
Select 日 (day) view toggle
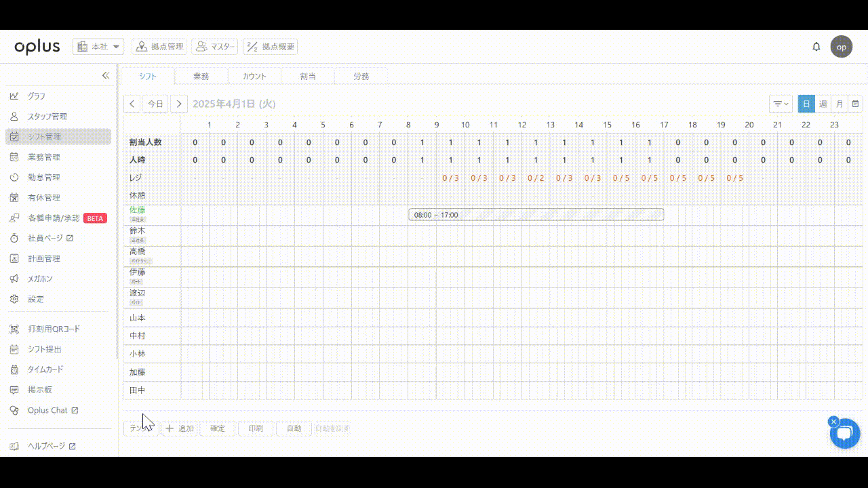click(x=806, y=104)
